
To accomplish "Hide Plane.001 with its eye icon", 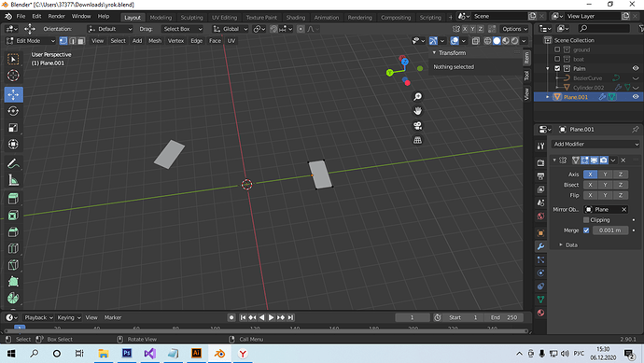I will 636,97.
